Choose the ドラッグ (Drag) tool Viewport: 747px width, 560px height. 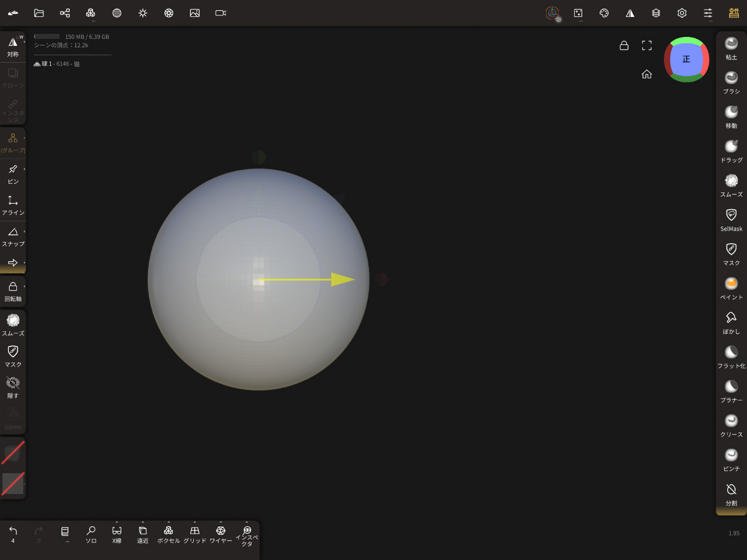tap(731, 151)
